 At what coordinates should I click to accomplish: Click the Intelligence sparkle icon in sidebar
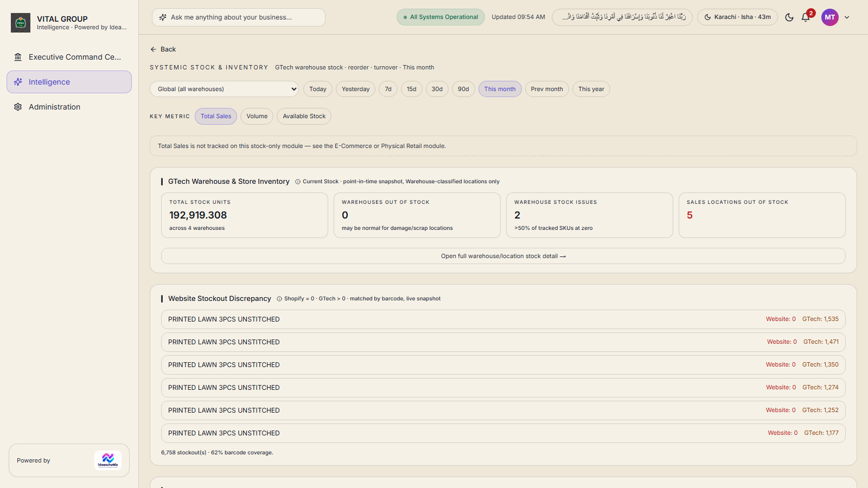pyautogui.click(x=18, y=82)
